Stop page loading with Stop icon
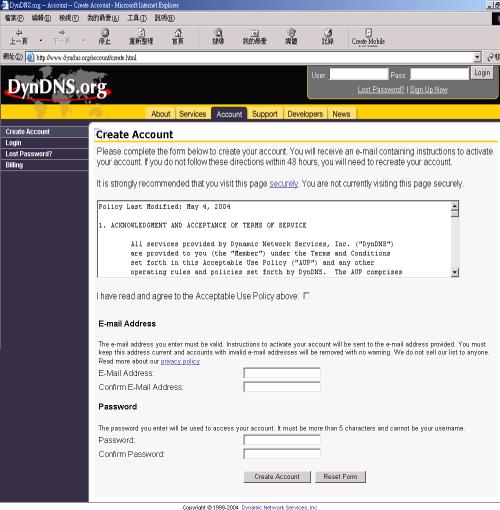This screenshot has width=500, height=510. point(105,37)
